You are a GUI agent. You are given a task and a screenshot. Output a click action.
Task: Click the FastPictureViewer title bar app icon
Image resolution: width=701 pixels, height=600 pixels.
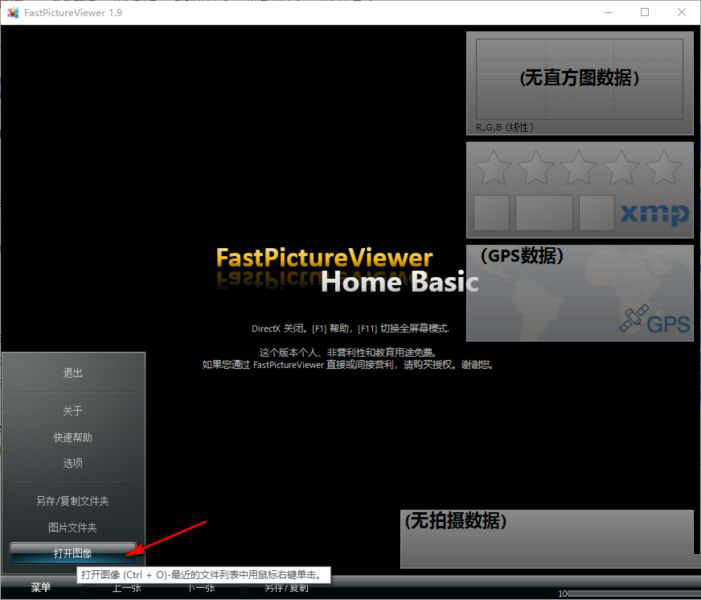point(13,13)
